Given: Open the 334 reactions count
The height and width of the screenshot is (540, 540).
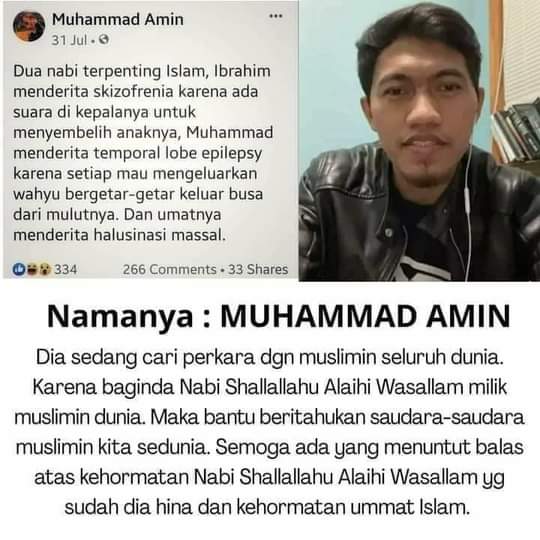Looking at the screenshot, I should coord(65,269).
